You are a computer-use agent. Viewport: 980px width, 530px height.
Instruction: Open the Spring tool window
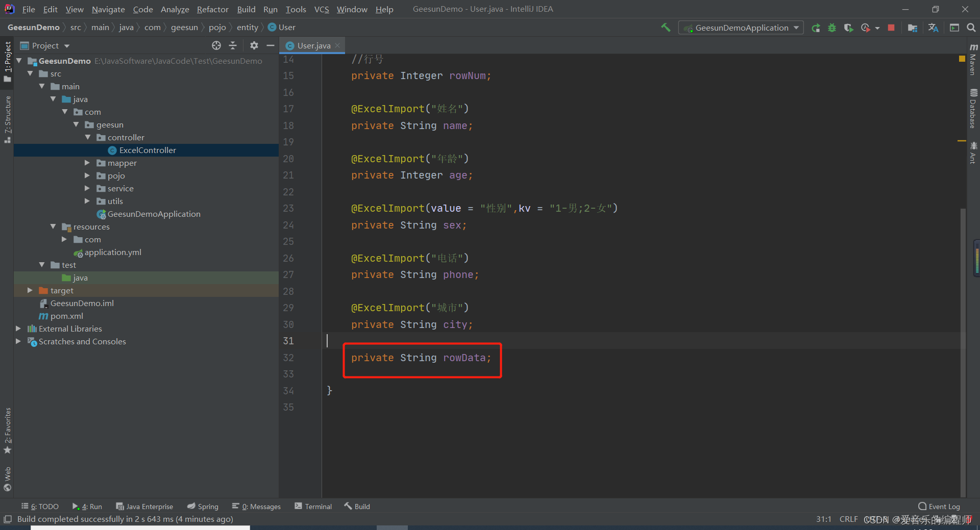pos(203,507)
